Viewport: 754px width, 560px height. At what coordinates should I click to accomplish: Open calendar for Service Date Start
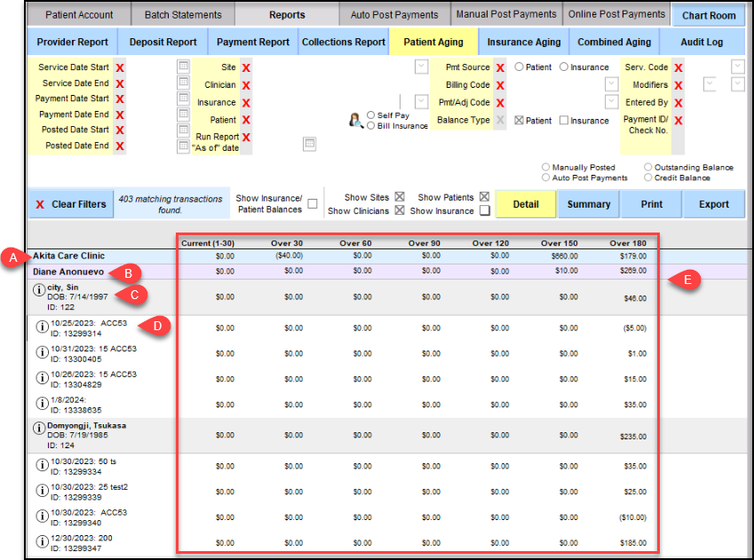[183, 67]
